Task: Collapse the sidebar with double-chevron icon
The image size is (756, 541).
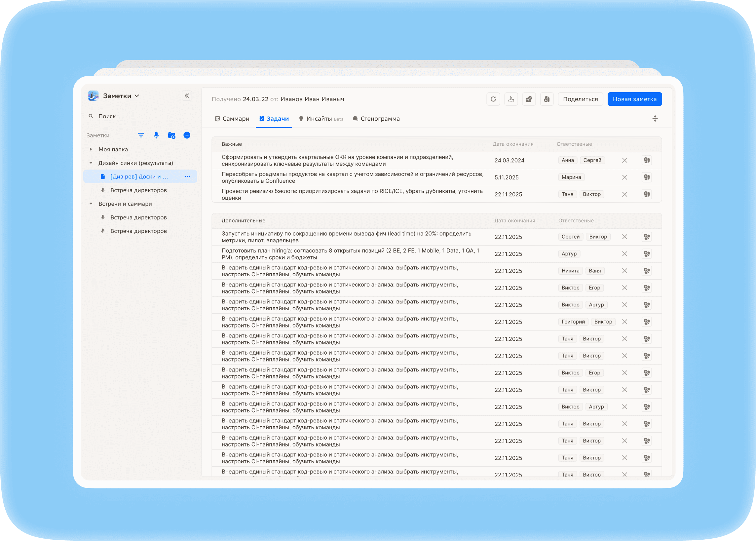Action: [187, 96]
